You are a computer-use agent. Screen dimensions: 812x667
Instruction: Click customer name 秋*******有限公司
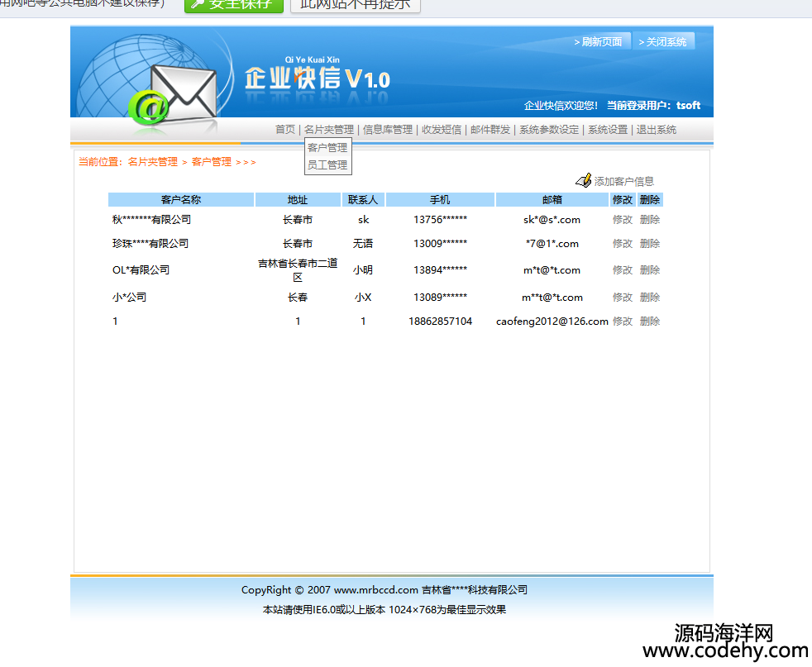151,219
